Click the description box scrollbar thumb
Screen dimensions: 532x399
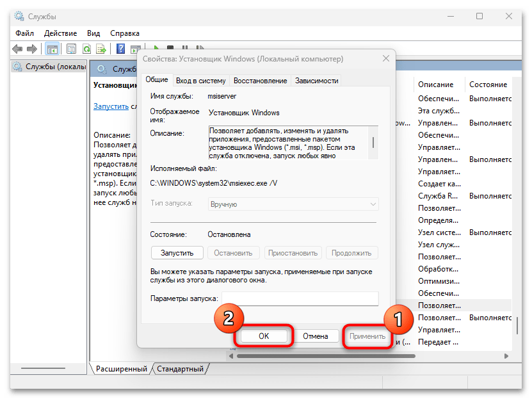[x=373, y=142]
